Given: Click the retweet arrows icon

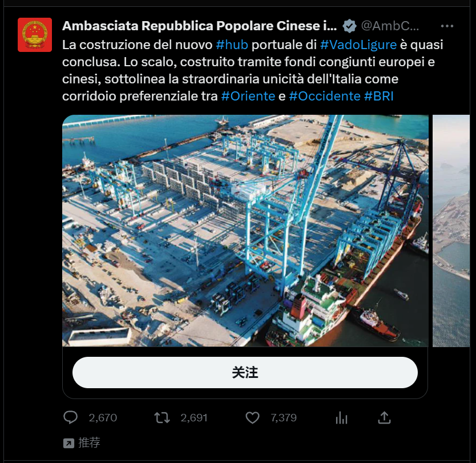Looking at the screenshot, I should [x=162, y=418].
